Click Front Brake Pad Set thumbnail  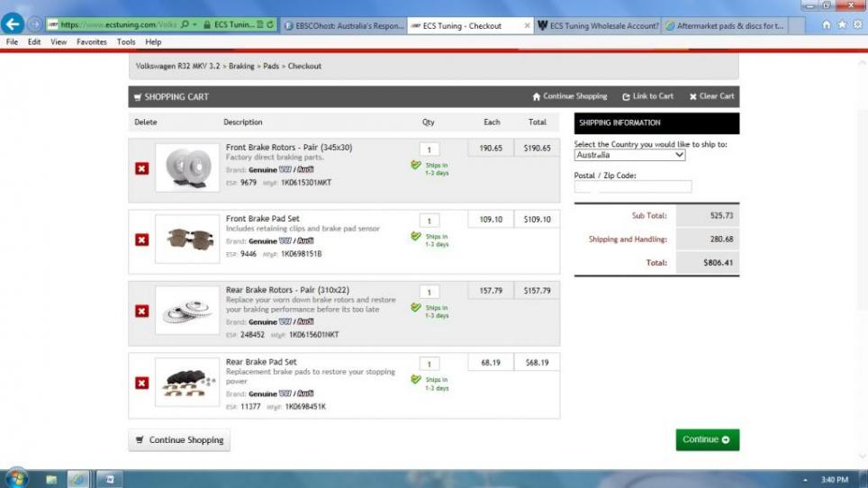tap(187, 239)
